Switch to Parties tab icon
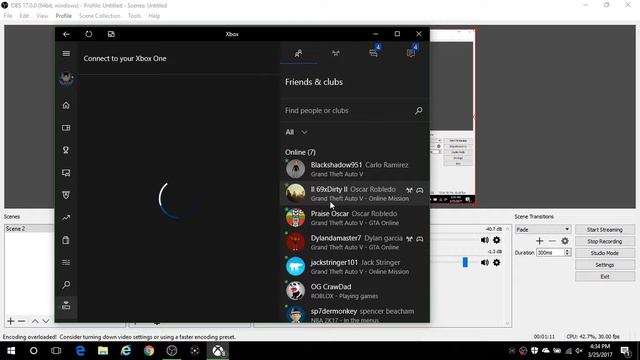The width and height of the screenshot is (640, 360). 336,53
